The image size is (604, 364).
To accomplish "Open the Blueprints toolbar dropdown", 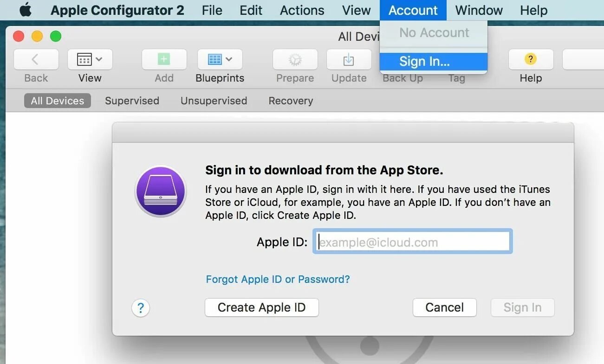I will [x=220, y=59].
